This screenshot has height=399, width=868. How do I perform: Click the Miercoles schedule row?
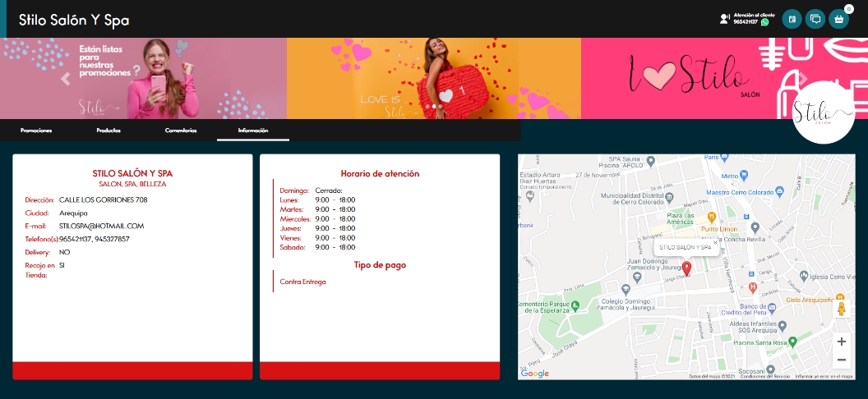(x=317, y=219)
